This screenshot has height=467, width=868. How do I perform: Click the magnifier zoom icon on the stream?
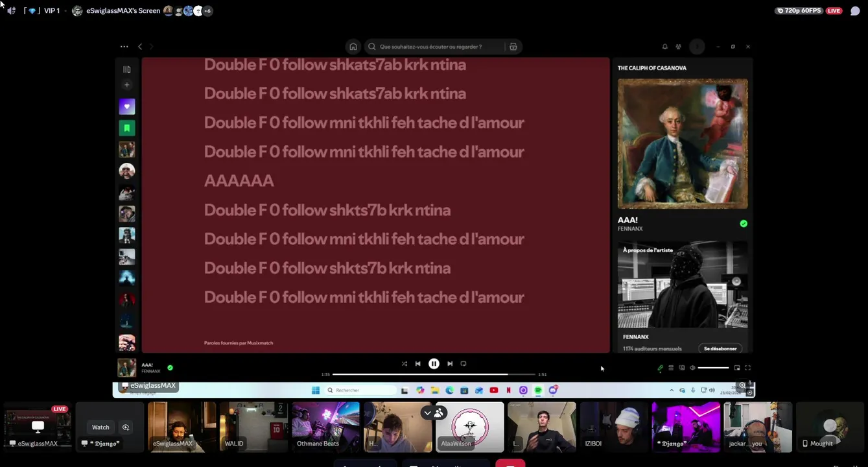[742, 385]
